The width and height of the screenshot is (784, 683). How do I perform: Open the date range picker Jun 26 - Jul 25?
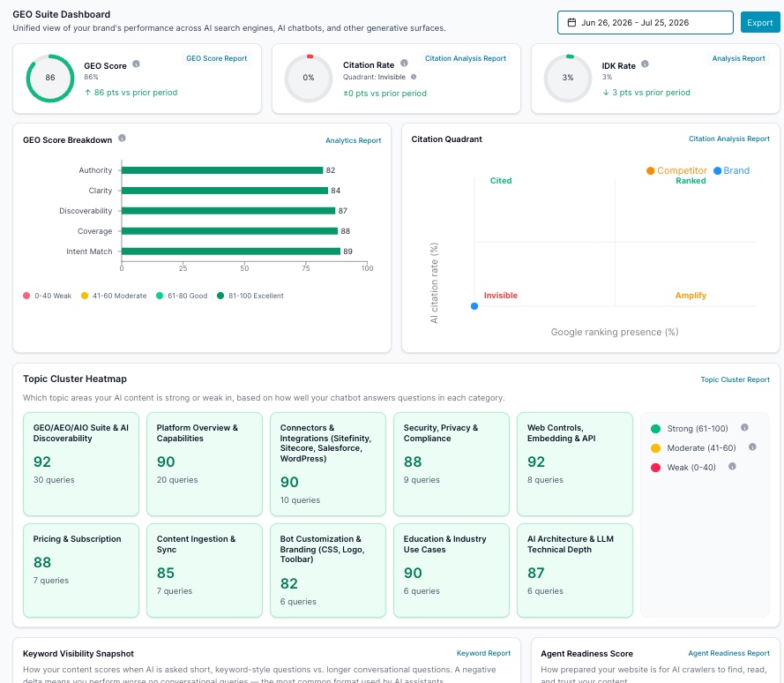click(x=645, y=23)
